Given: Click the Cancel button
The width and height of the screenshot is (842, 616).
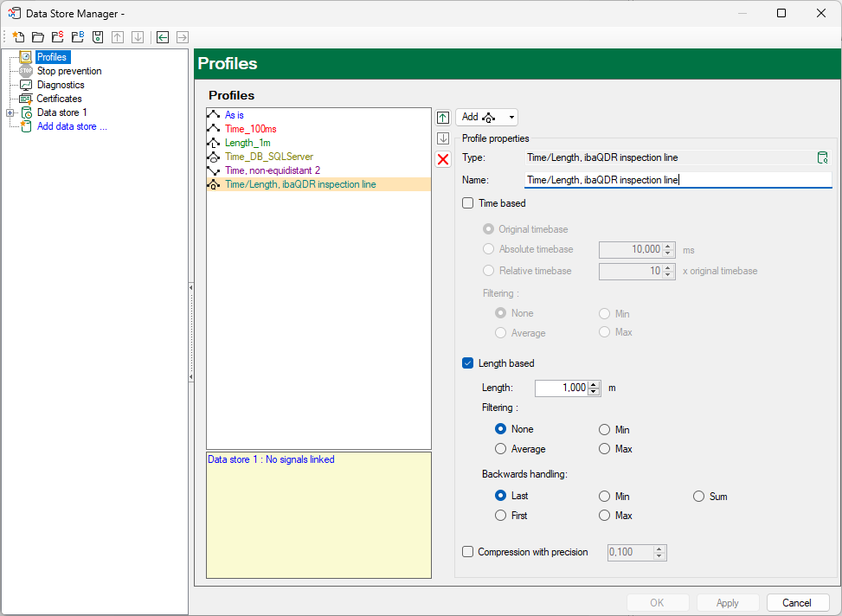Looking at the screenshot, I should point(796,602).
